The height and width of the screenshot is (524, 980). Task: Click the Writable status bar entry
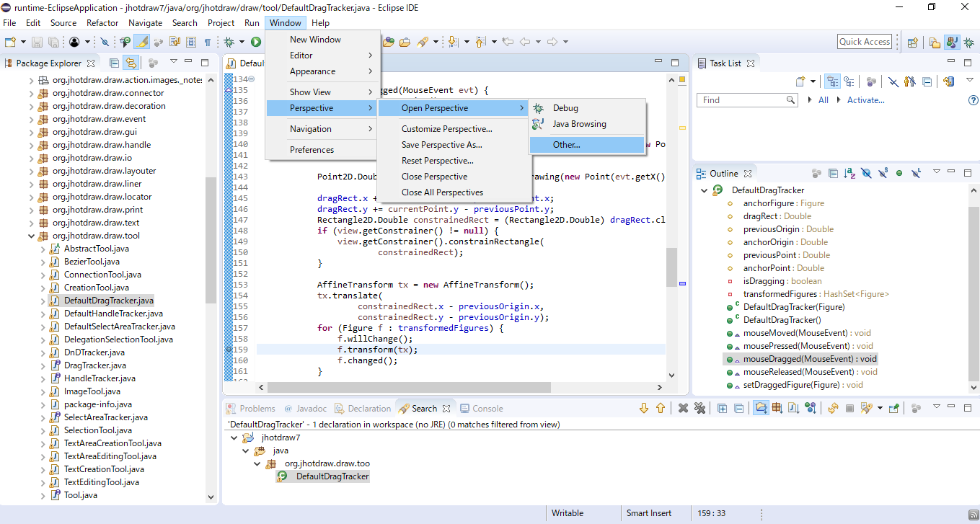(568, 513)
